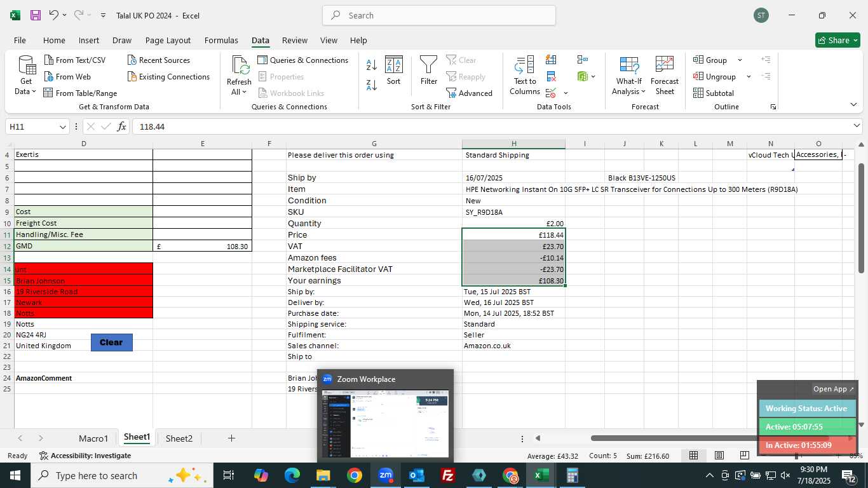Open the custom Sort dialog
The height and width of the screenshot is (488, 868).
[x=394, y=71]
